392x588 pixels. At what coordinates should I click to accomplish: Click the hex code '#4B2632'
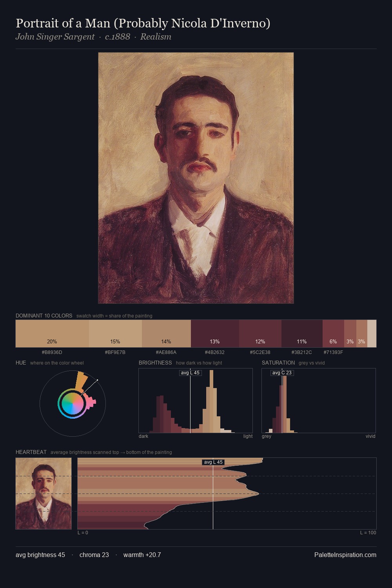(x=215, y=352)
